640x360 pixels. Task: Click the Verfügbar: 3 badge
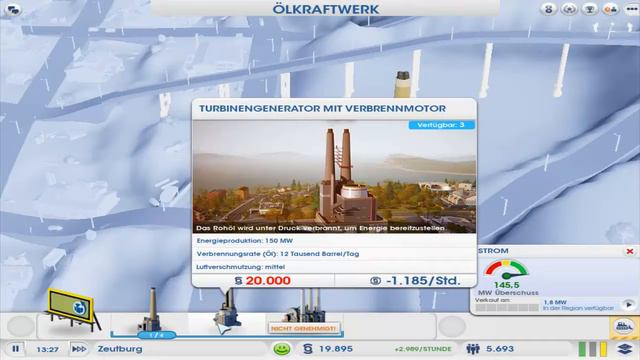click(442, 125)
